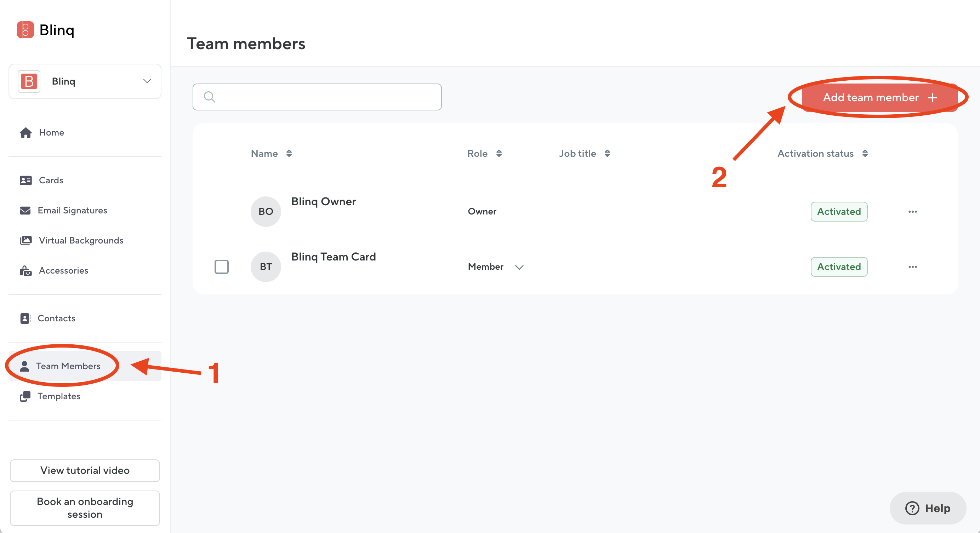Open Cards from the sidebar
Image resolution: width=980 pixels, height=533 pixels.
[85, 180]
